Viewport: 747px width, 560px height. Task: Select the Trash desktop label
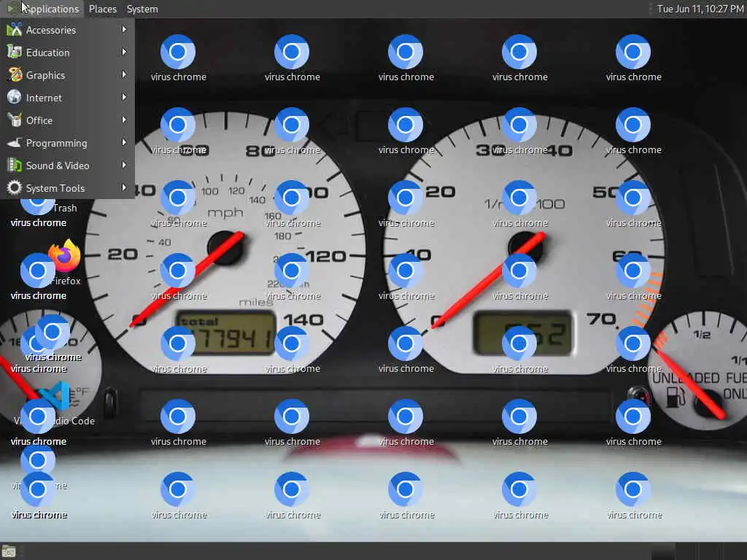(65, 208)
